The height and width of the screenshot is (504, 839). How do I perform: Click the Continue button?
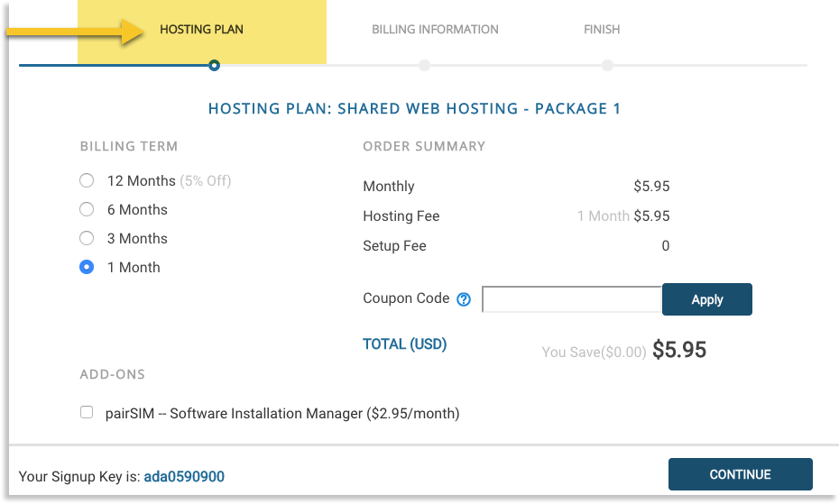(x=740, y=474)
